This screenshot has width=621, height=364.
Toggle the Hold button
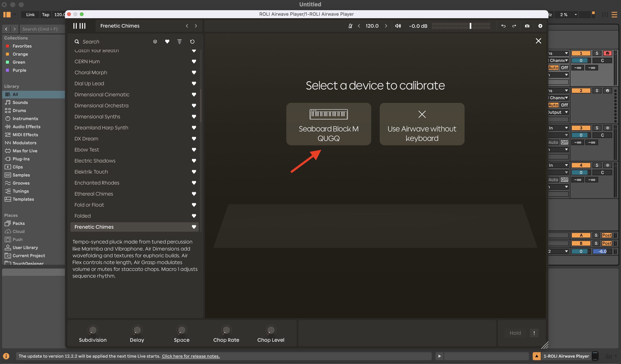[515, 333]
